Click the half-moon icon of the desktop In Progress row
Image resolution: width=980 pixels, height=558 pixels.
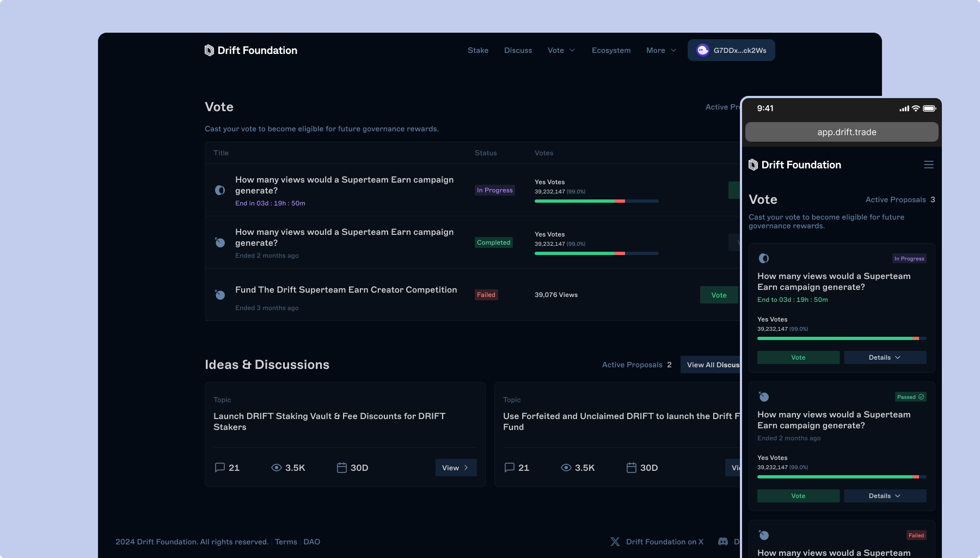pos(220,190)
